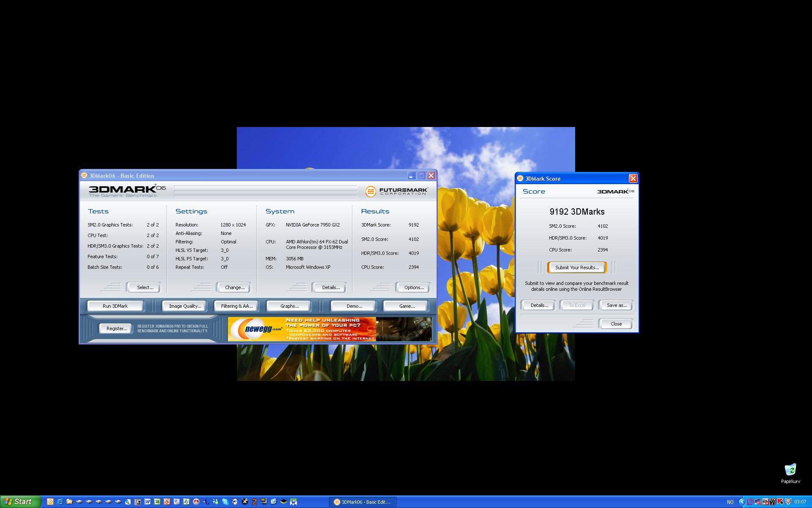
Task: Start the Demo... button
Action: click(354, 306)
